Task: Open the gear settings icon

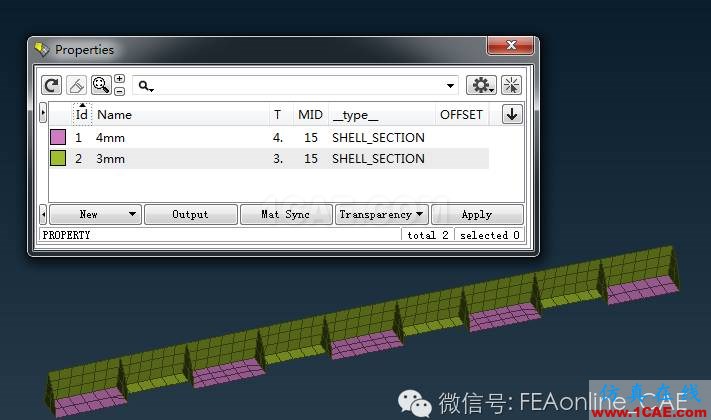Action: 481,85
